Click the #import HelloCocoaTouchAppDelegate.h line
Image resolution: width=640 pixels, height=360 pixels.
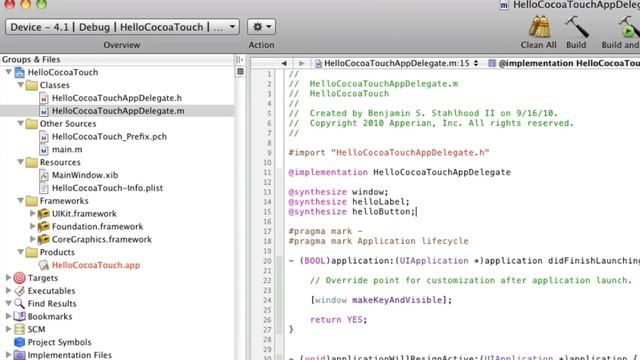389,153
